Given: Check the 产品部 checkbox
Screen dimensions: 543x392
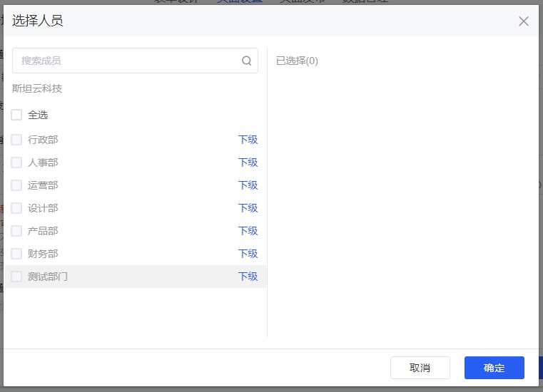Looking at the screenshot, I should [x=16, y=231].
